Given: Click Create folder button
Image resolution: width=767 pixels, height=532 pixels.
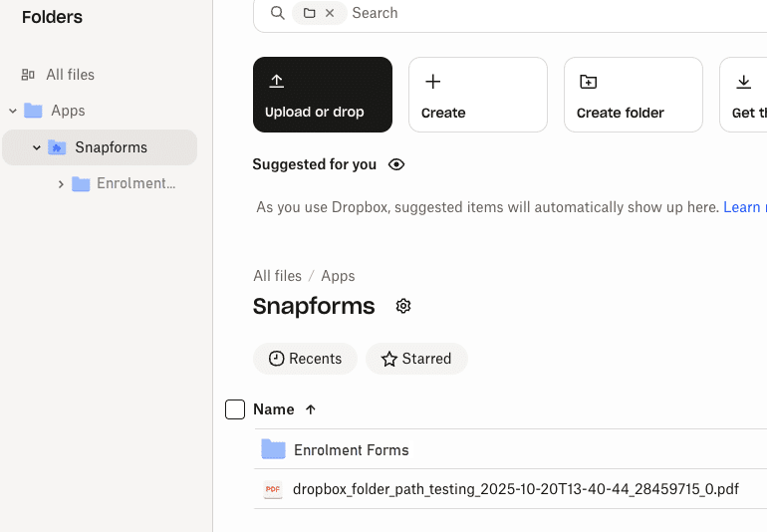Looking at the screenshot, I should coord(633,95).
